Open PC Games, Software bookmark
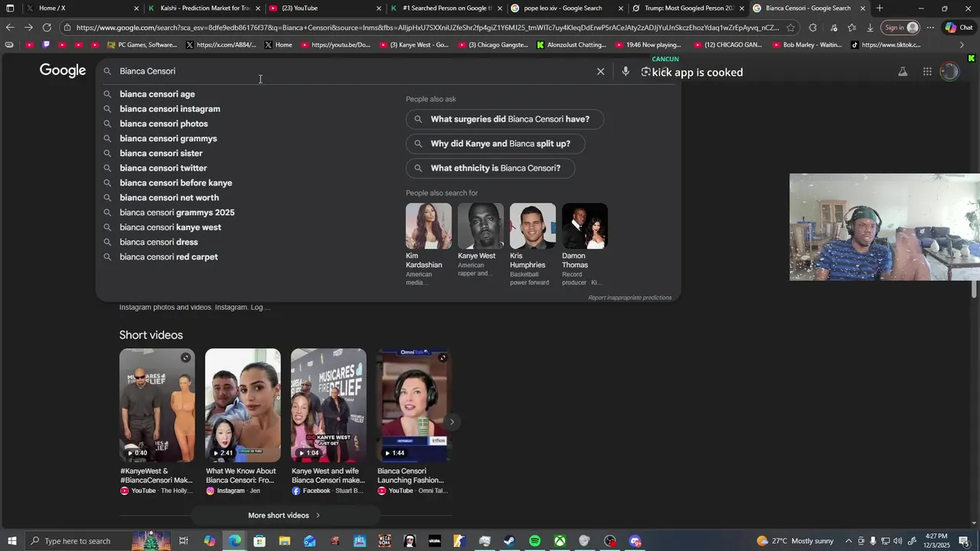 [x=142, y=45]
